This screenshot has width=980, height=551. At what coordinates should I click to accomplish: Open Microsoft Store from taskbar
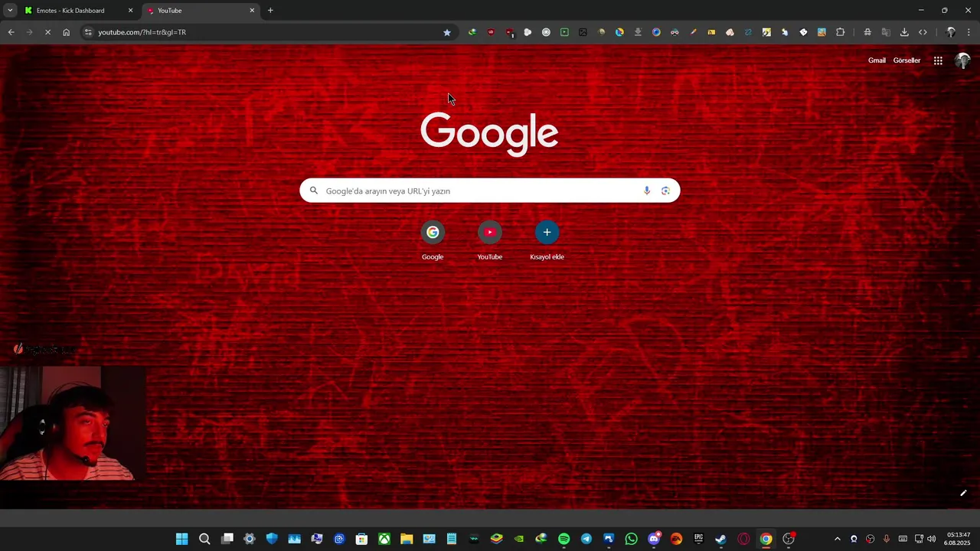coord(361,539)
